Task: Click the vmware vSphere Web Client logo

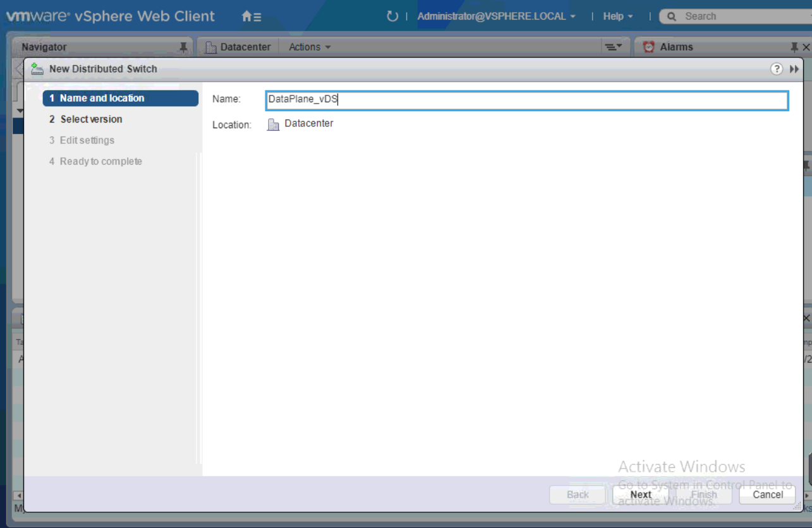Action: click(111, 16)
